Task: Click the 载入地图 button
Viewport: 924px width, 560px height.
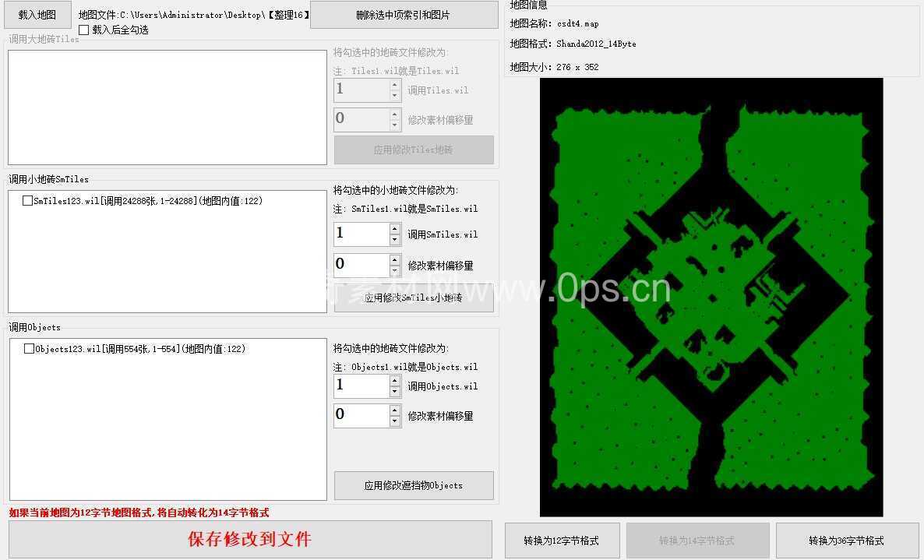Action: pos(37,15)
